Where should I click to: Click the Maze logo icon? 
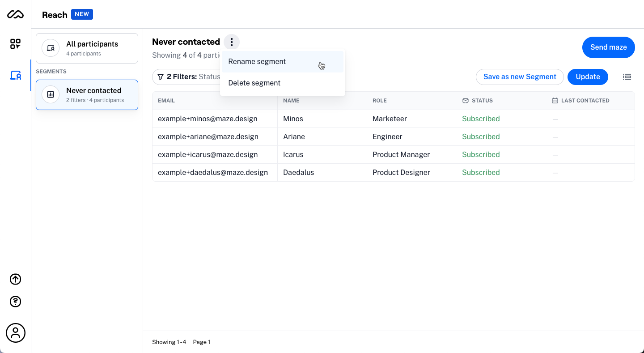(x=15, y=15)
